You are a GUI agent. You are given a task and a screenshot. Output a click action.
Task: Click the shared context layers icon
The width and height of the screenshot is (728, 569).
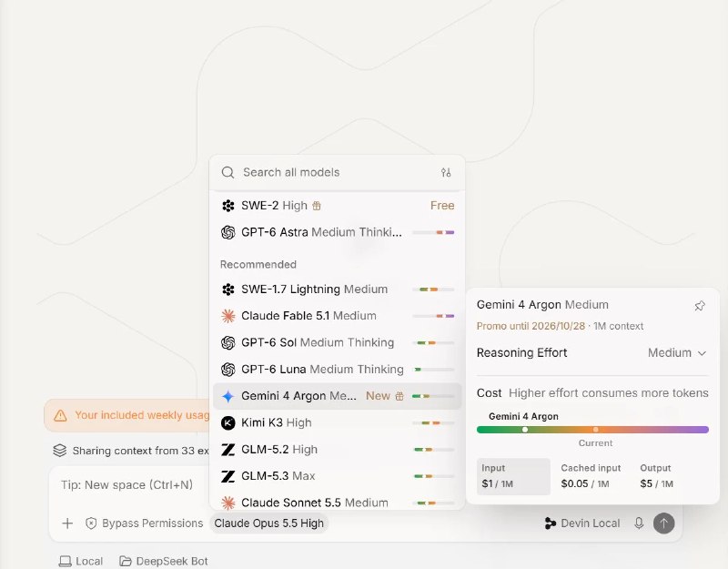(x=60, y=451)
